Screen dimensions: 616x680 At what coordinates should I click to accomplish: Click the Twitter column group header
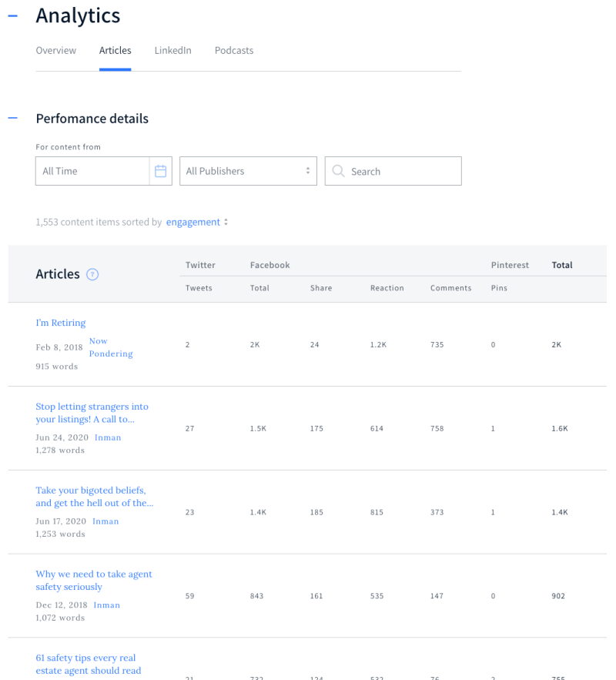200,265
